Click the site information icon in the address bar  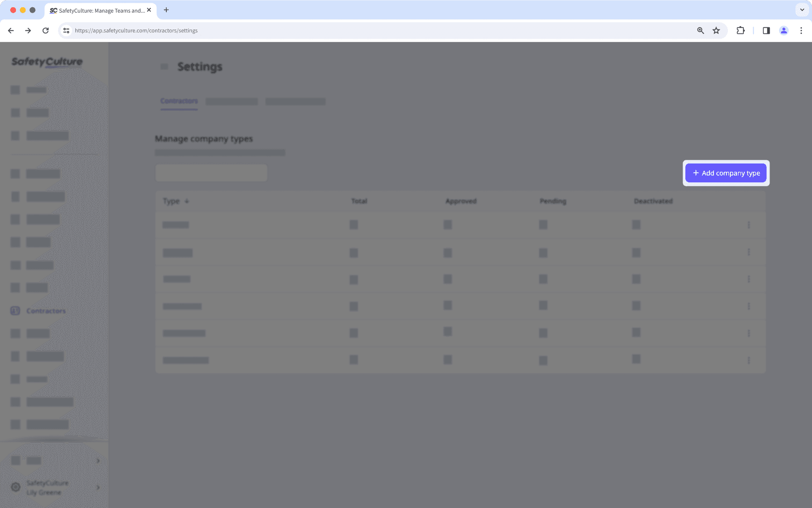[x=66, y=30]
